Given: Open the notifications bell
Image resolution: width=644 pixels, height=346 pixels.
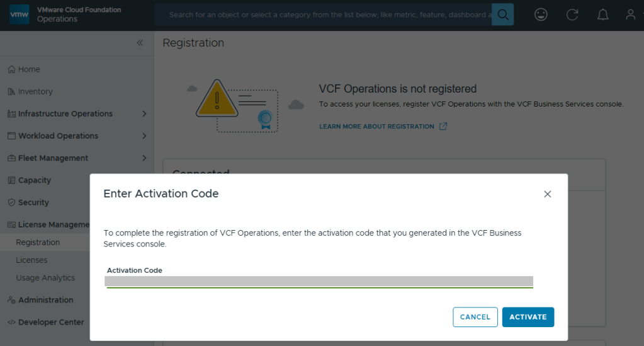Looking at the screenshot, I should pyautogui.click(x=602, y=14).
